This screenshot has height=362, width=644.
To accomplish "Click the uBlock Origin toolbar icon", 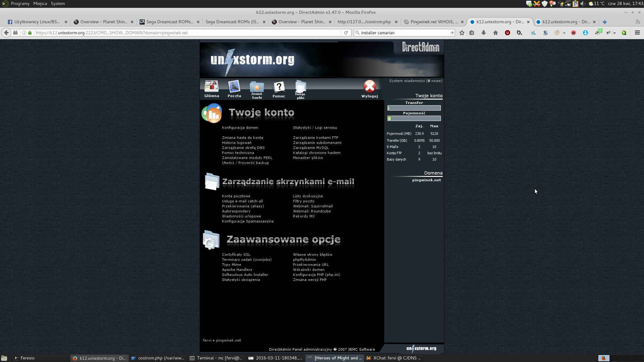I will coord(507,33).
